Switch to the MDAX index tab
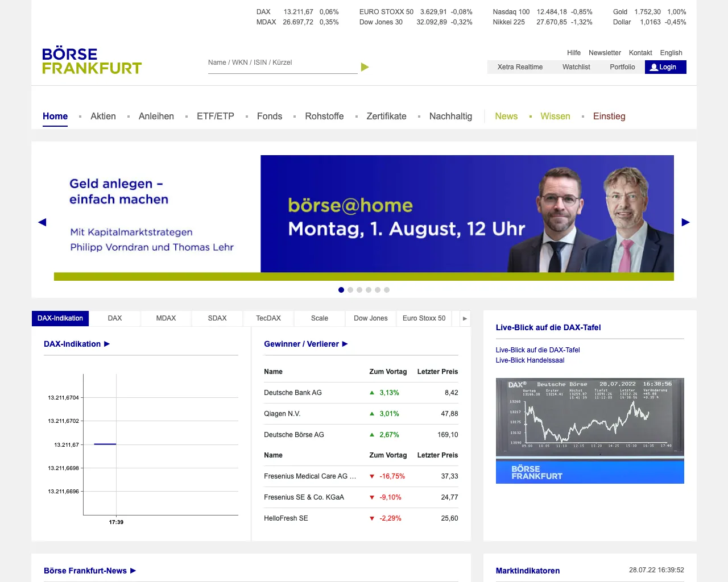 166,318
